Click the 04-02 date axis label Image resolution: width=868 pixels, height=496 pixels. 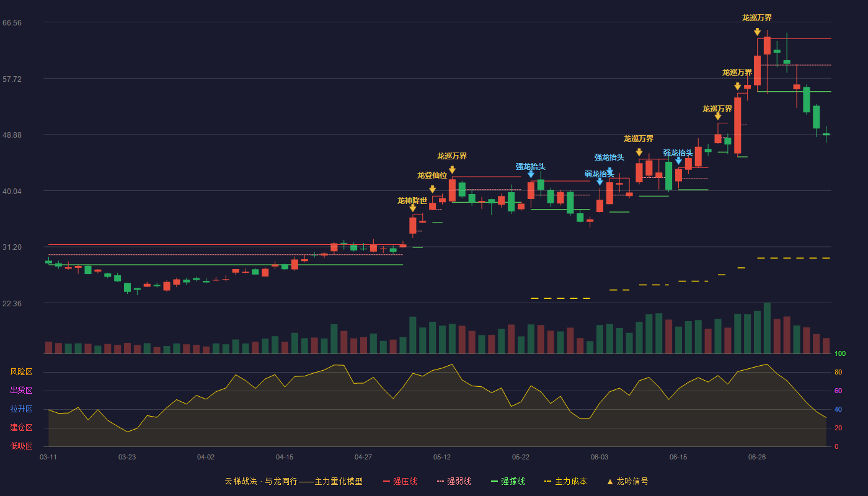206,457
